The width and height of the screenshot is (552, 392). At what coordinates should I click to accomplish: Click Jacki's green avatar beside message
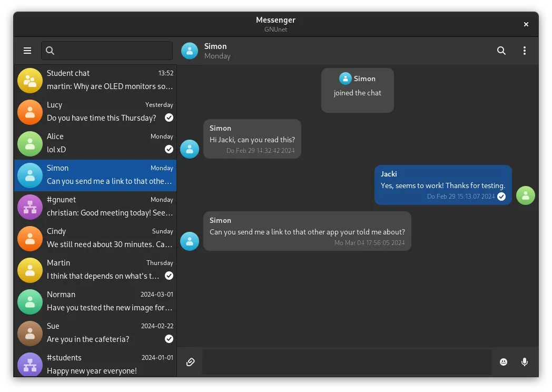pyautogui.click(x=525, y=195)
